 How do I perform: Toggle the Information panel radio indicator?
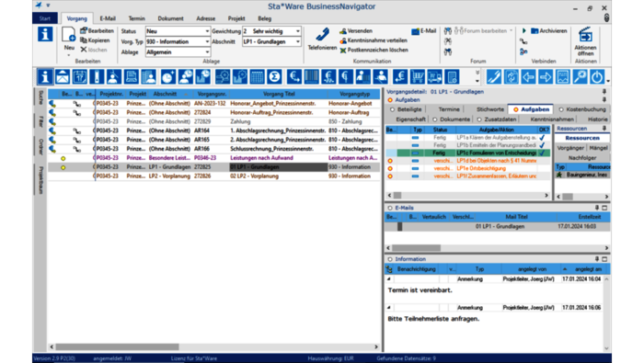click(390, 259)
